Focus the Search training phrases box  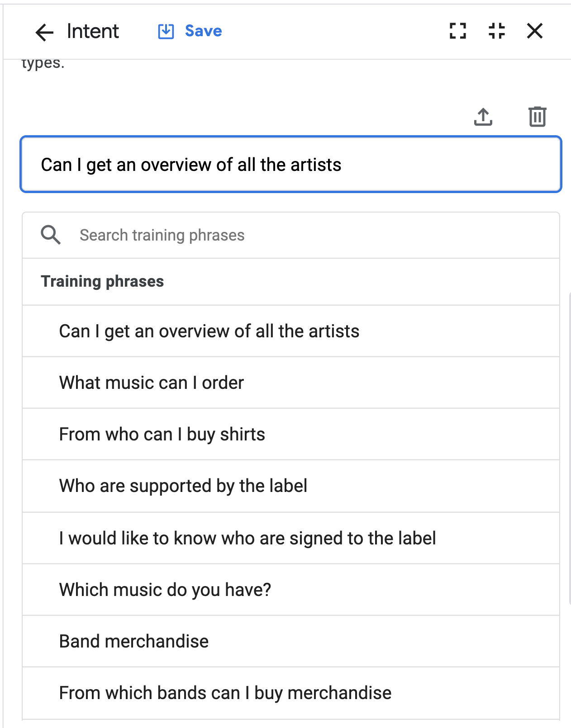(308, 235)
